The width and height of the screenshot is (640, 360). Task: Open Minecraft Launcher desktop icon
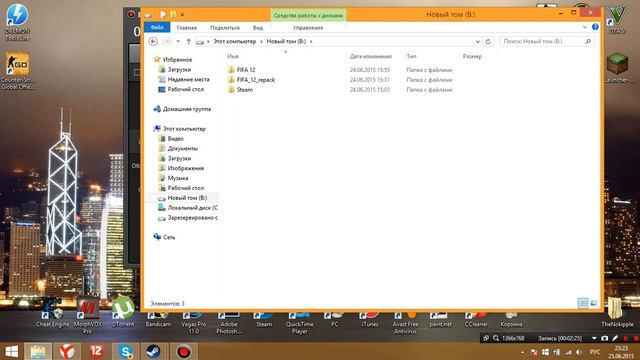coord(617,68)
